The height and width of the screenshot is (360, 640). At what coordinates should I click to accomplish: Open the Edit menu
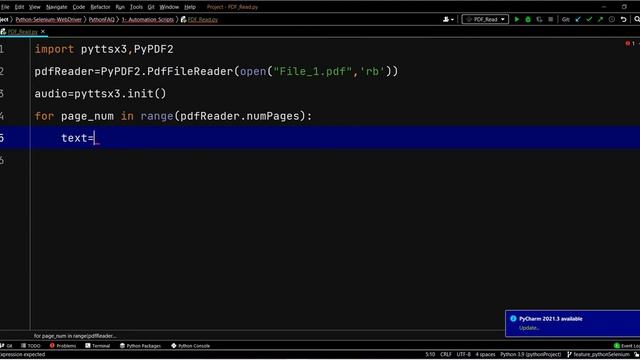tap(19, 7)
